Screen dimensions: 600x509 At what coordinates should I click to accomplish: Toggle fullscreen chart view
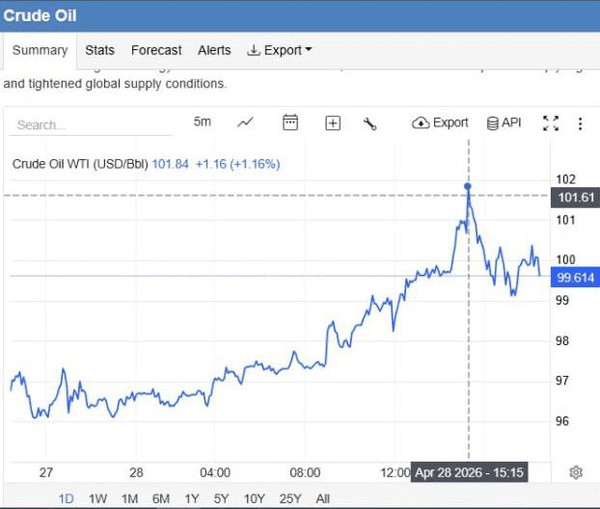click(x=550, y=123)
